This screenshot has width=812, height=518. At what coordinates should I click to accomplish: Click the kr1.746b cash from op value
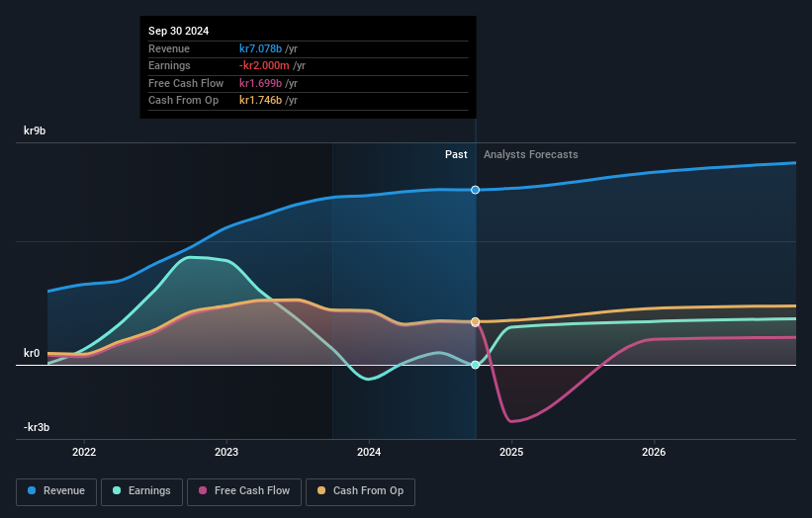tap(260, 101)
